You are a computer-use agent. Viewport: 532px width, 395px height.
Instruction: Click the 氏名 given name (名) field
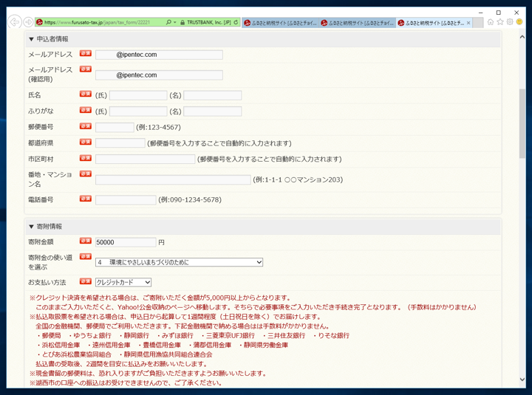point(212,95)
